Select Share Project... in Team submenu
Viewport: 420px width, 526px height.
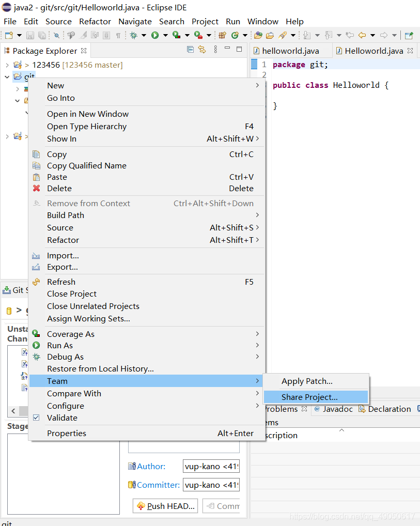316,397
